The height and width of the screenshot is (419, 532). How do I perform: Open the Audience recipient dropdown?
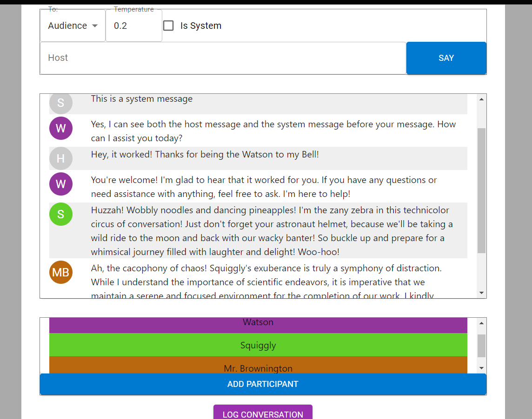[73, 26]
